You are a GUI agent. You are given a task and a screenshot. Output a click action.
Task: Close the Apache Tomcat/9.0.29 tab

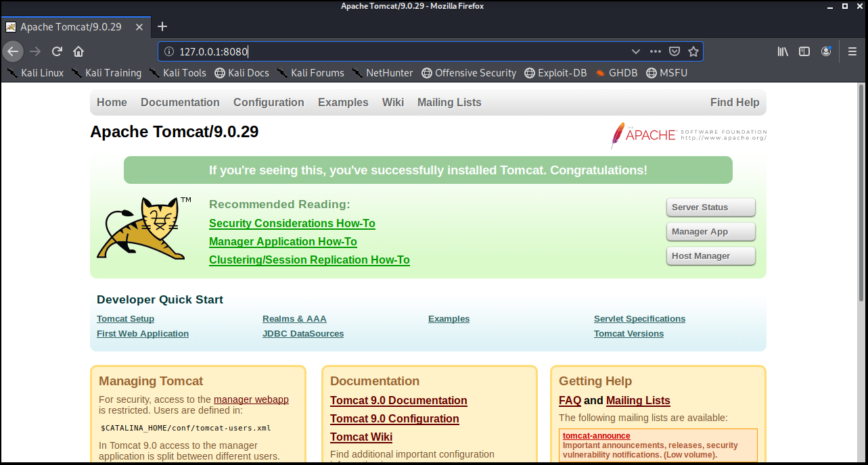click(139, 27)
